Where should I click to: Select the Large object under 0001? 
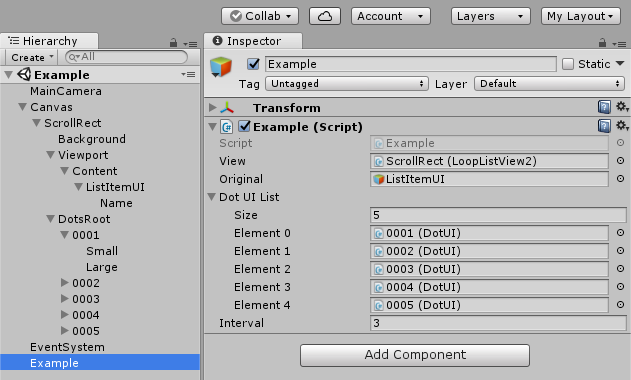click(x=102, y=267)
